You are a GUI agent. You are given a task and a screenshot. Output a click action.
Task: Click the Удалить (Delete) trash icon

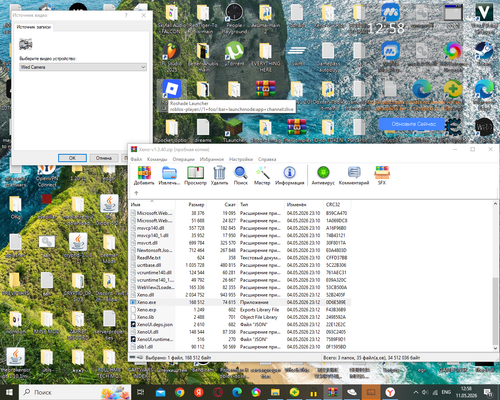pyautogui.click(x=219, y=176)
